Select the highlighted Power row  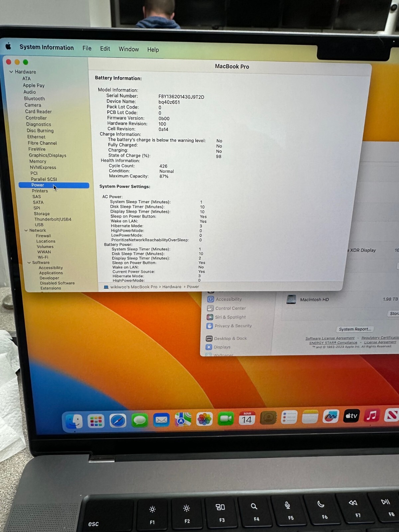(54, 185)
